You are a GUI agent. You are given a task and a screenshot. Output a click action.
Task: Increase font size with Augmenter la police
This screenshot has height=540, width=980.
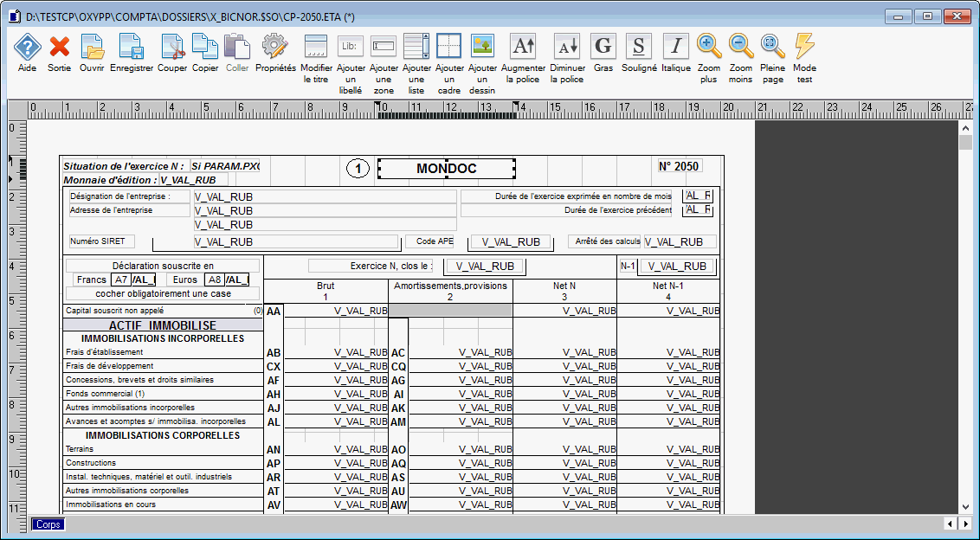point(523,47)
